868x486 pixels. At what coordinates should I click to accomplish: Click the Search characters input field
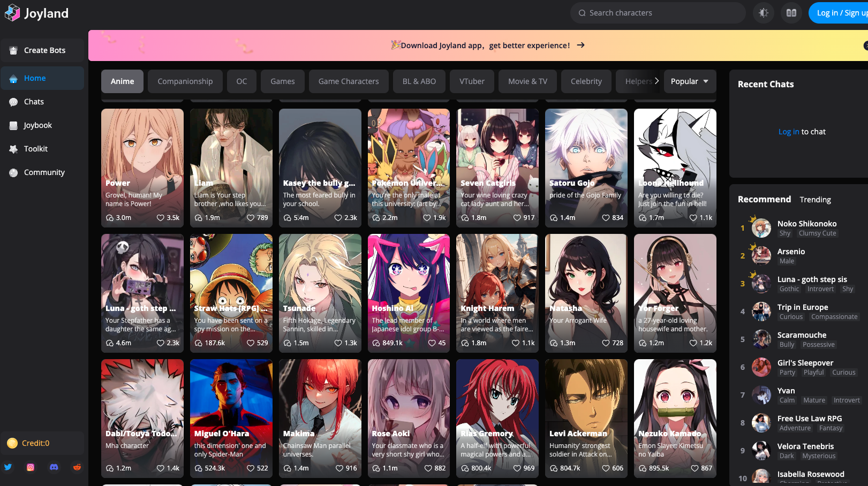tap(658, 13)
